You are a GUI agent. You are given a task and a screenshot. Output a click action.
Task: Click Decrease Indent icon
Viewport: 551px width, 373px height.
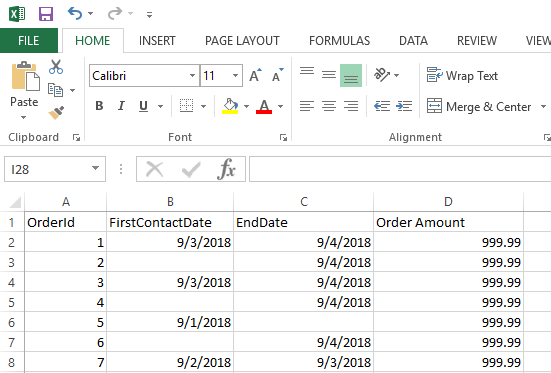[382, 106]
